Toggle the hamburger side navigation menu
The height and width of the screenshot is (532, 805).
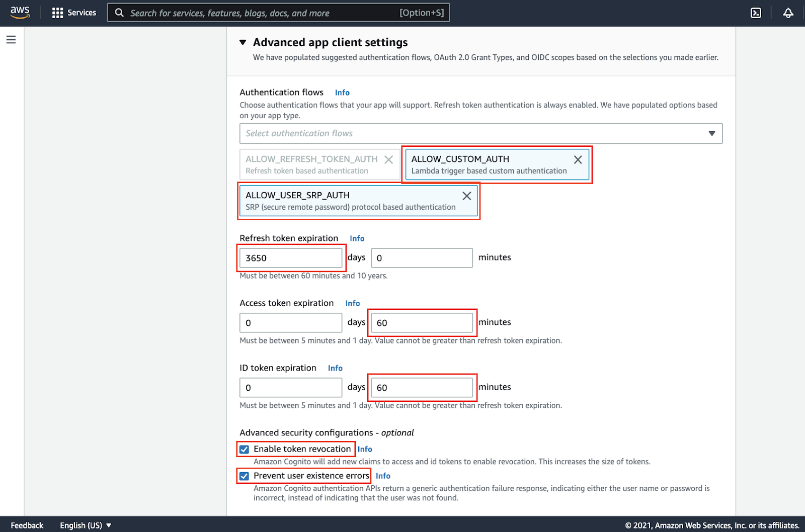click(11, 40)
